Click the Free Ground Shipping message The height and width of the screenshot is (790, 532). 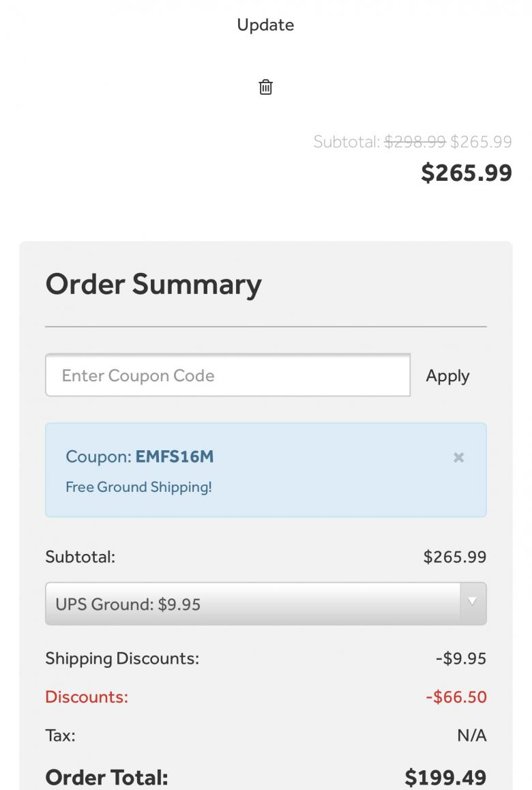click(138, 487)
